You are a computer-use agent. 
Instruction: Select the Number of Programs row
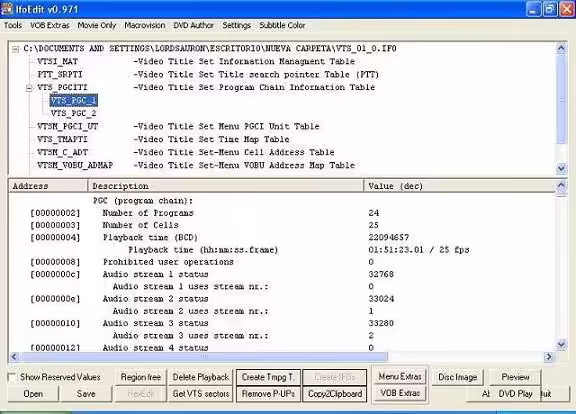pyautogui.click(x=282, y=213)
